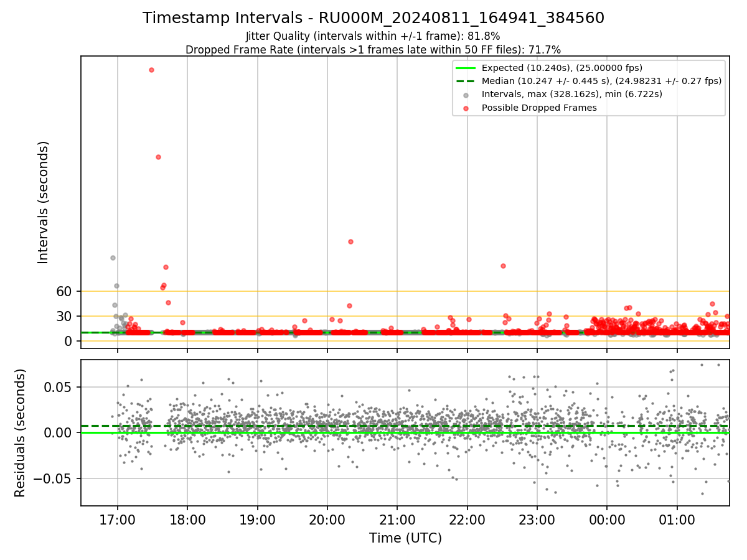Click the red dot marker in the legend
Screen dimensions: 747x560
pos(466,108)
